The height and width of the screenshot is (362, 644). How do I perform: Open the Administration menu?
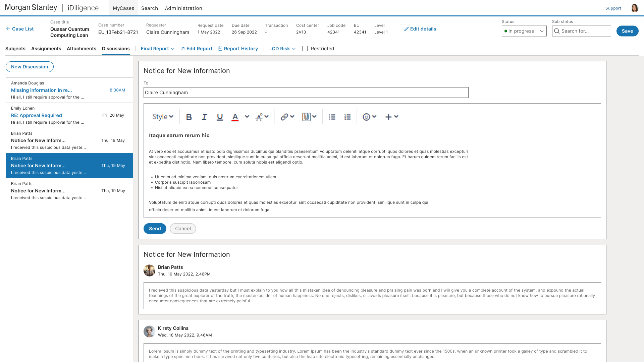pyautogui.click(x=183, y=8)
